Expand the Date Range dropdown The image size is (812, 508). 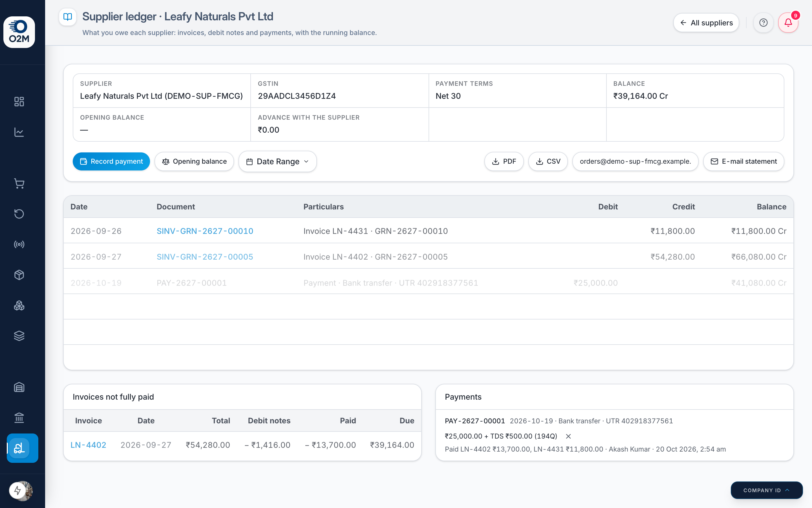tap(277, 162)
